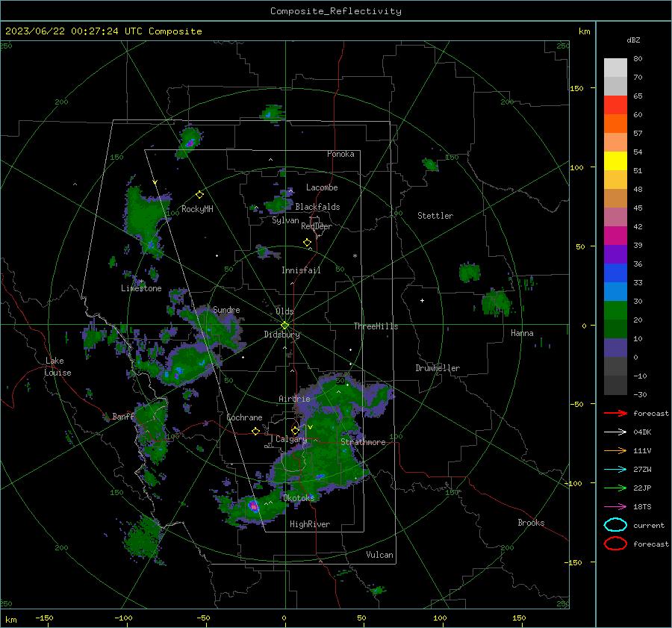Viewport: 672px width, 628px height.
Task: Click the yellow diamond marker near Cochrane
Action: [x=255, y=431]
